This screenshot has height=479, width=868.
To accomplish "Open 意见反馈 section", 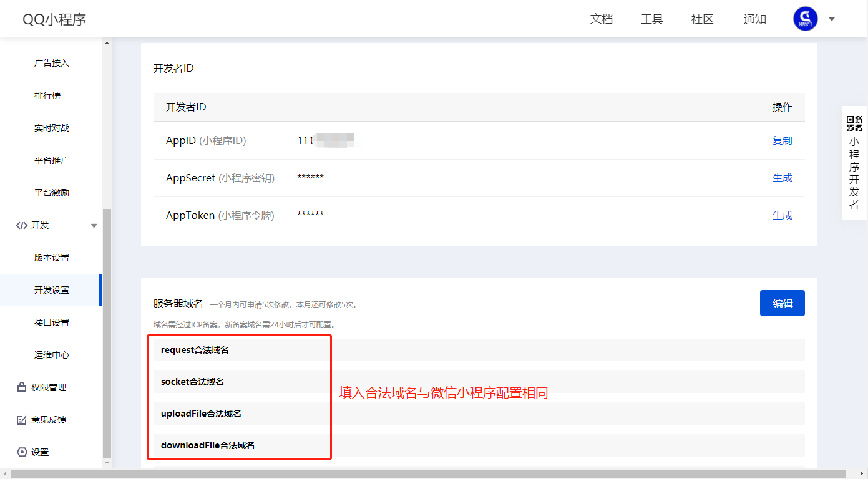I will pos(49,420).
